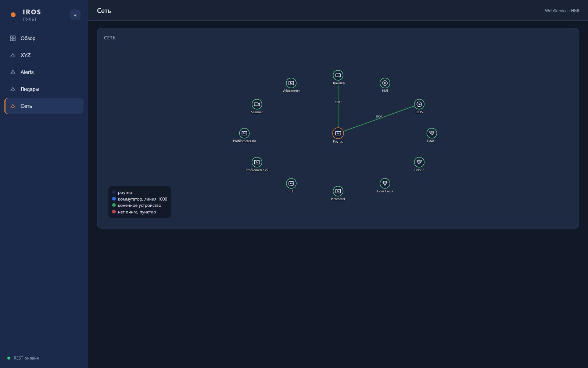
Task: Click the IROS node in network graph
Action: (419, 104)
